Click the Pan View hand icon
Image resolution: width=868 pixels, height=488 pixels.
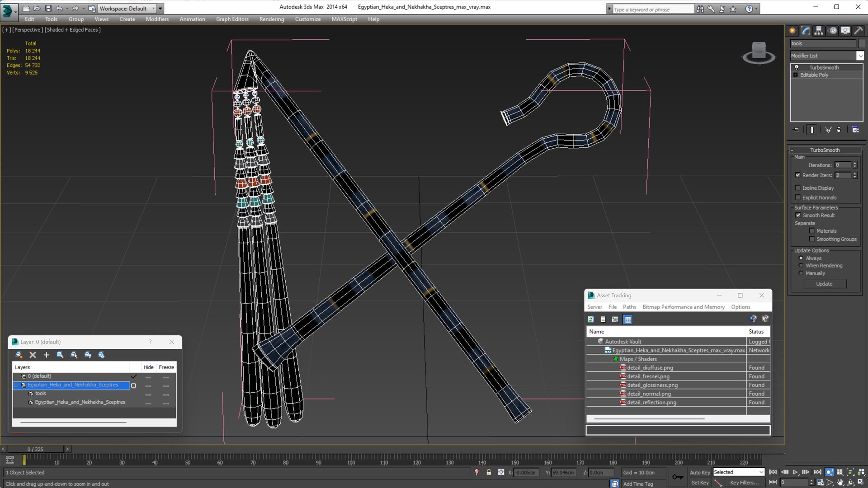click(x=840, y=482)
